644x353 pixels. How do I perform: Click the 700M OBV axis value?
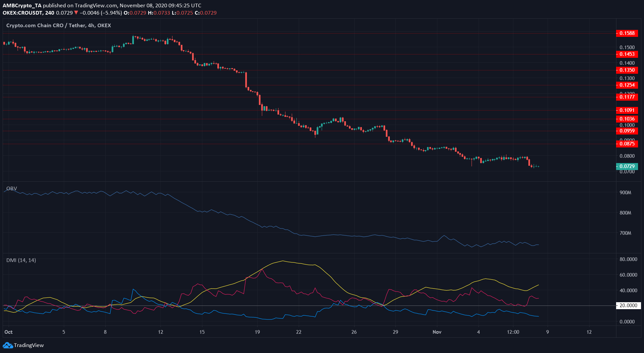625,233
